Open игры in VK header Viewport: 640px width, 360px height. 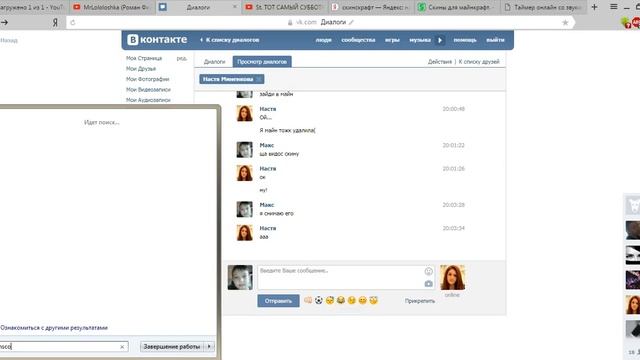point(392,40)
